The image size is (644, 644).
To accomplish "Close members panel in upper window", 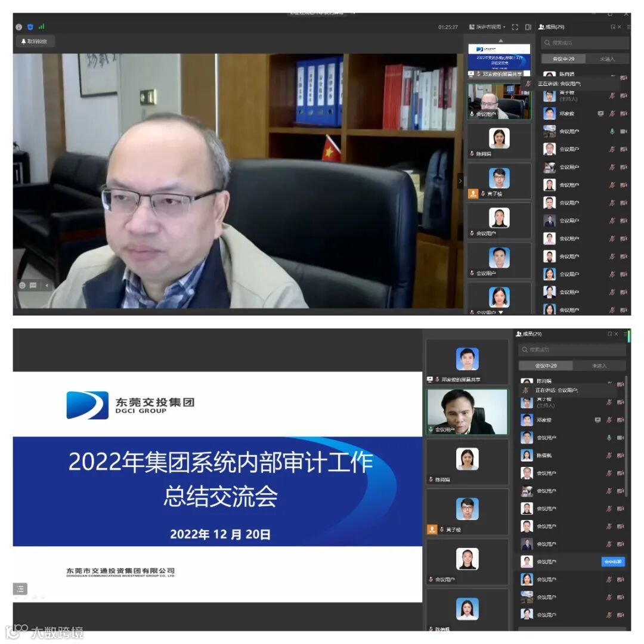I will tap(620, 27).
